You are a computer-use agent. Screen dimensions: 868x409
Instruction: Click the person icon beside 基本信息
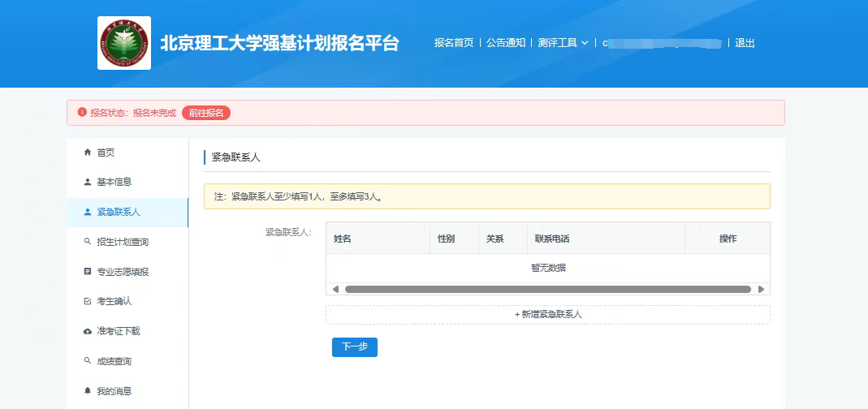(x=88, y=182)
